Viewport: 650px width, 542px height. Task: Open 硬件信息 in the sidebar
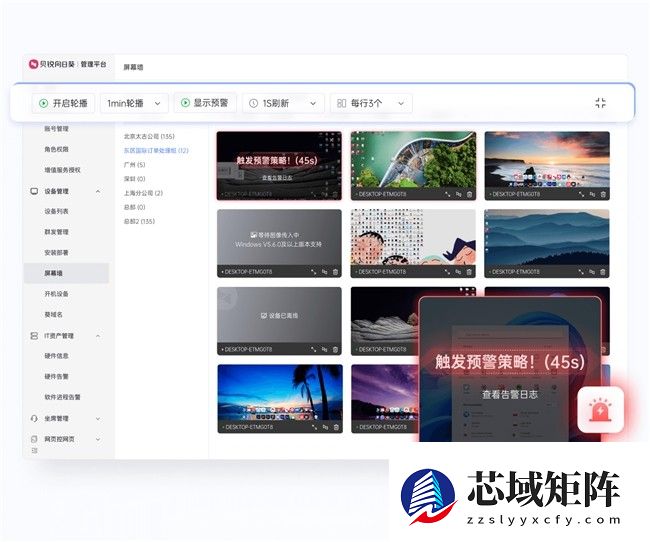[x=56, y=355]
